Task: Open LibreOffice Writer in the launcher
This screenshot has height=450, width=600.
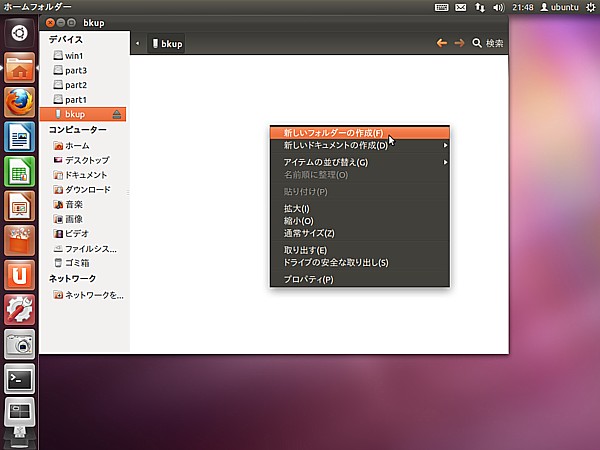Action: point(20,137)
